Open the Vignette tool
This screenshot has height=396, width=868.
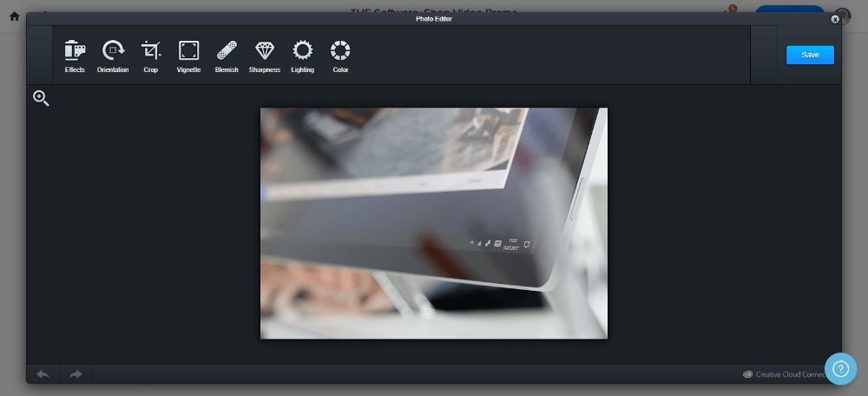[x=188, y=56]
